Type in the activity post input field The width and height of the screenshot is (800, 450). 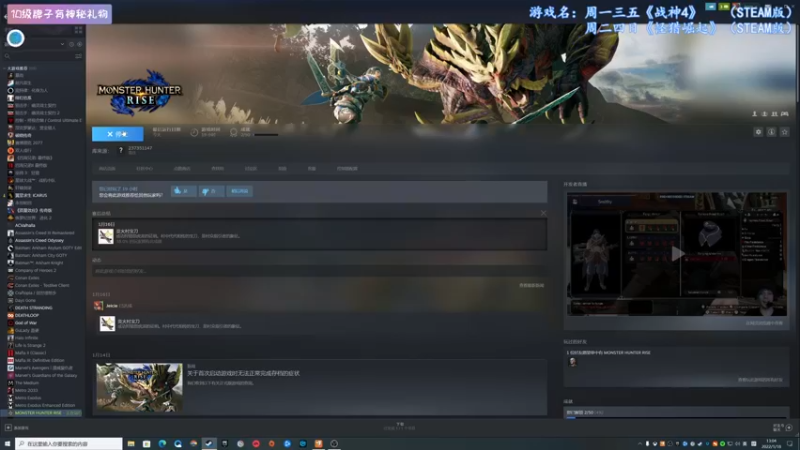point(319,271)
